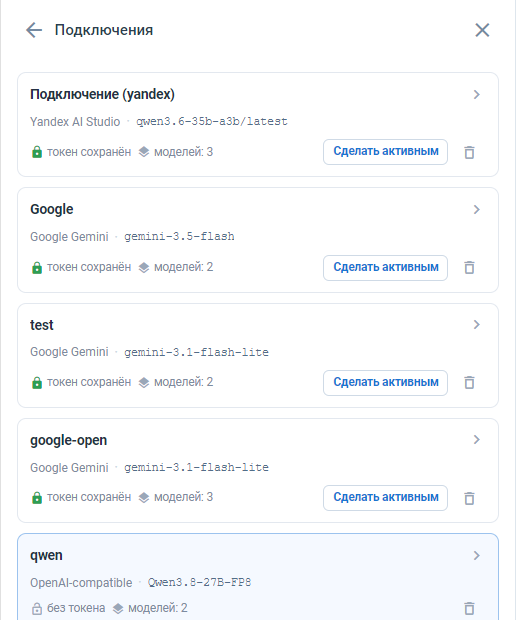Click layers icon in google-open card
Screen dimensions: 516x620
144,497
